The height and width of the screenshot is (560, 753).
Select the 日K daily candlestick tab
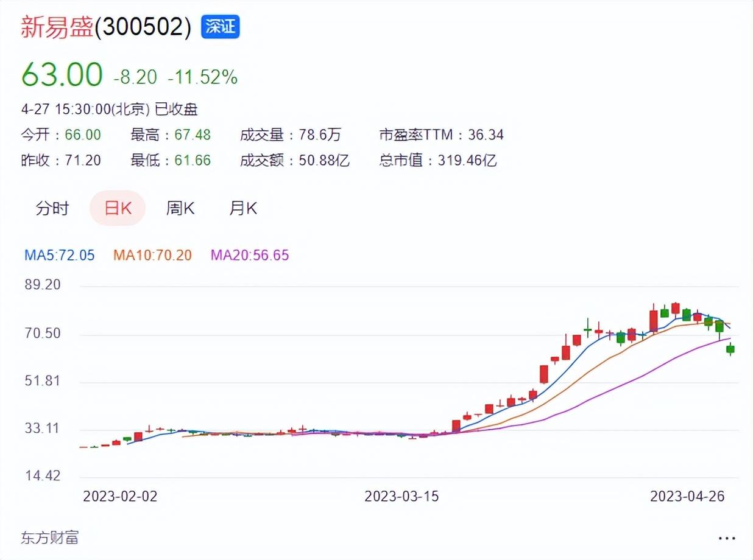(118, 208)
